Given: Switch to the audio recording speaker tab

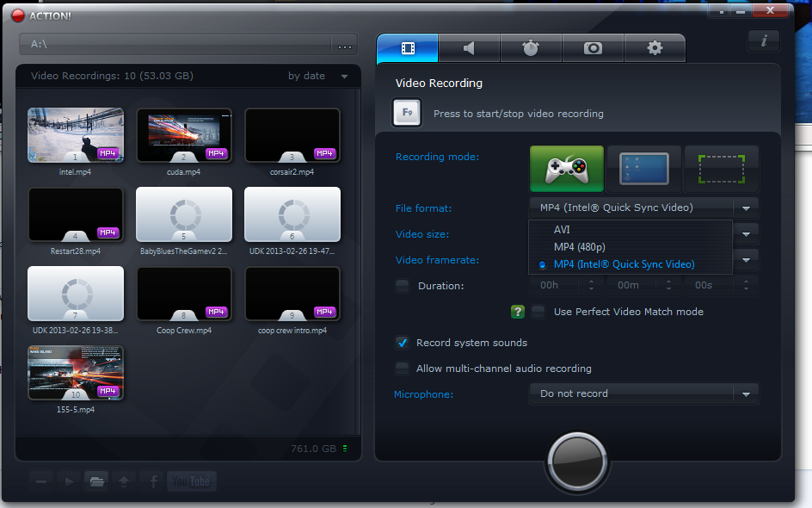Looking at the screenshot, I should 469,48.
